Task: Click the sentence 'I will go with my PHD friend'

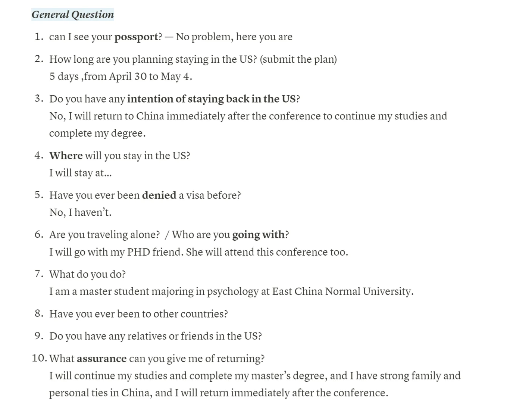Action: (x=116, y=252)
